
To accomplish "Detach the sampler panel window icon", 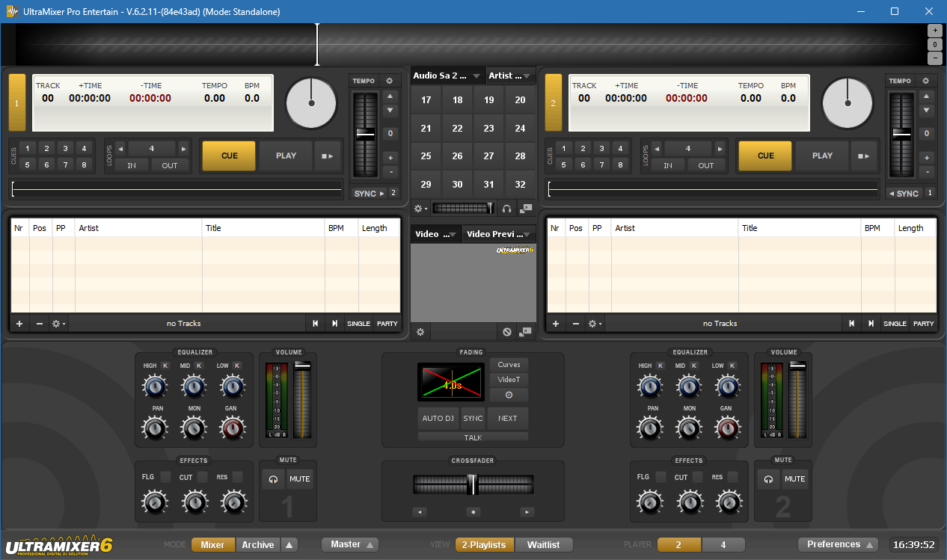I will 527,209.
